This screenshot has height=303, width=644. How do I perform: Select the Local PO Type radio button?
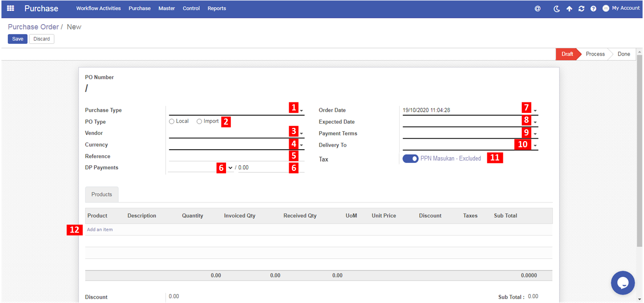pyautogui.click(x=172, y=122)
